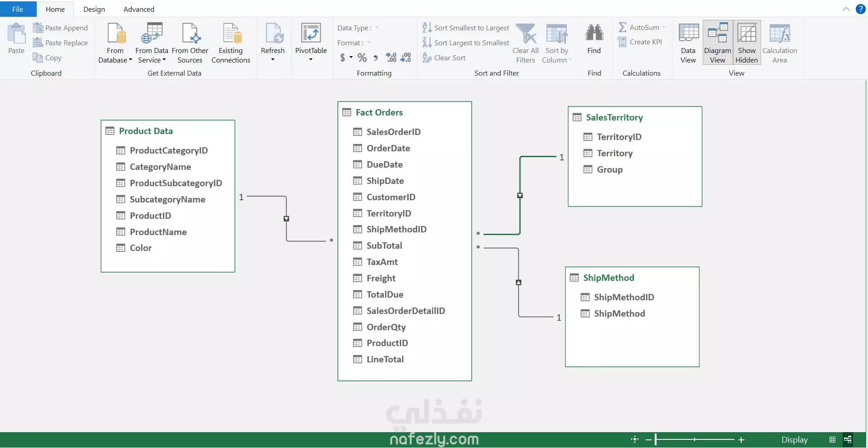Open Existing Connections
868x448 pixels.
[x=230, y=43]
